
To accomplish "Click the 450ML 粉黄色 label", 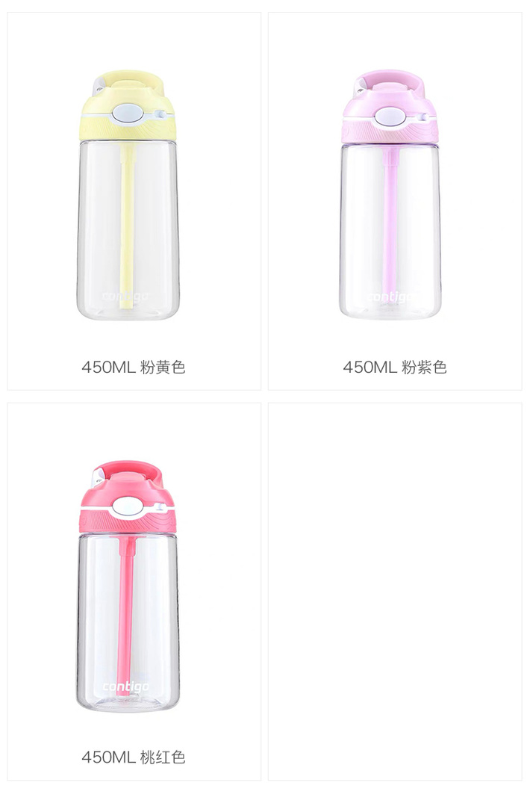I will [x=134, y=368].
